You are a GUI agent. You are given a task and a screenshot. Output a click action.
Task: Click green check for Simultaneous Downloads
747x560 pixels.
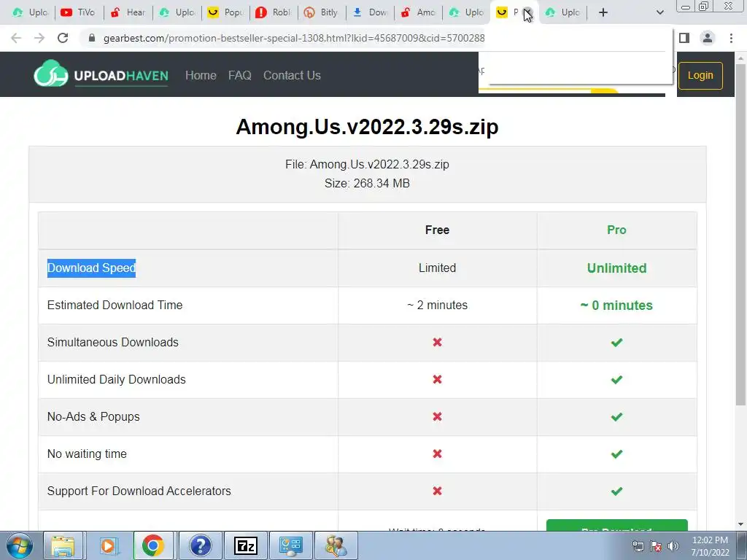tap(616, 343)
